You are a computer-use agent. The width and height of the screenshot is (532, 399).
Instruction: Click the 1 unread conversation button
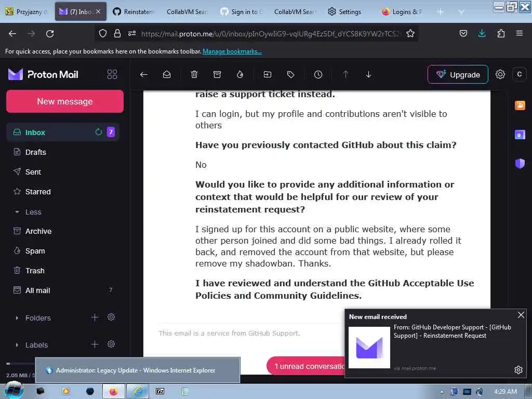[x=305, y=366]
